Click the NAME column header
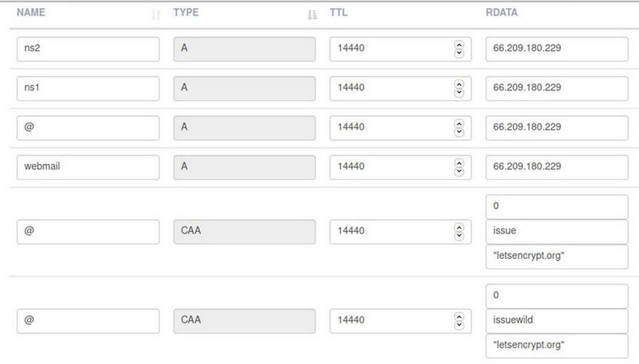The image size is (639, 364). coord(31,13)
